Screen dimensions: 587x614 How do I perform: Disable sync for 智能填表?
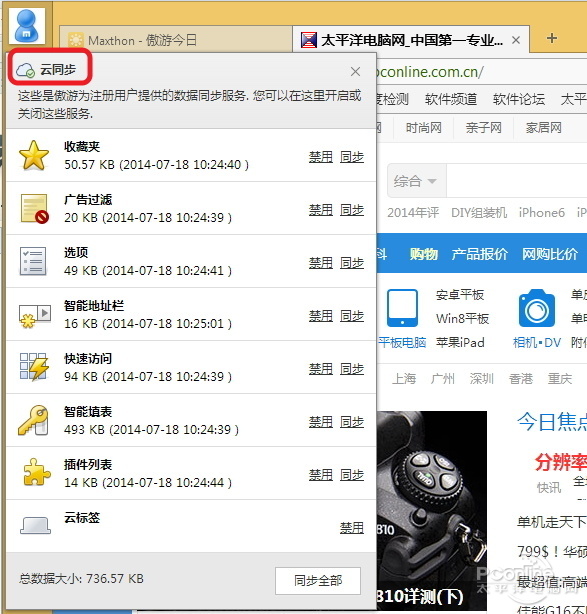321,422
